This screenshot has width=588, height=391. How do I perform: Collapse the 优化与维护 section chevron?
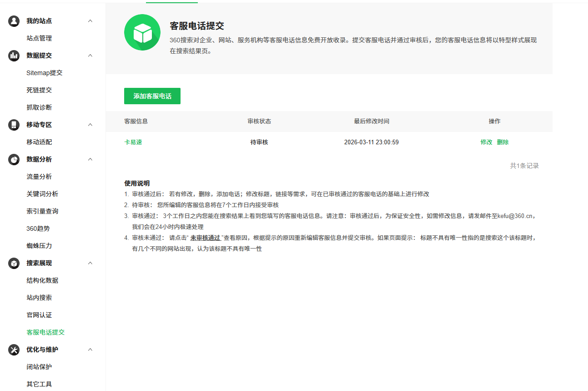(x=90, y=350)
